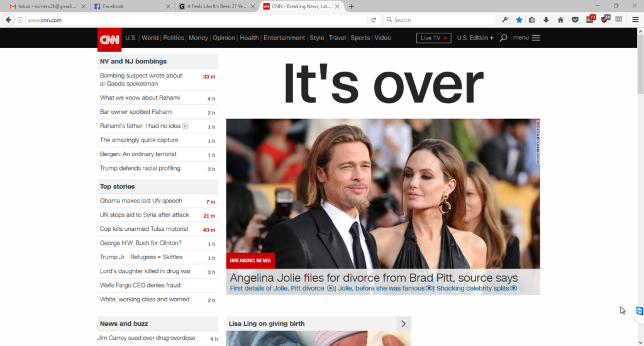Close the Gmail Inbox tab
The width and height of the screenshot is (644, 346).
[x=84, y=6]
